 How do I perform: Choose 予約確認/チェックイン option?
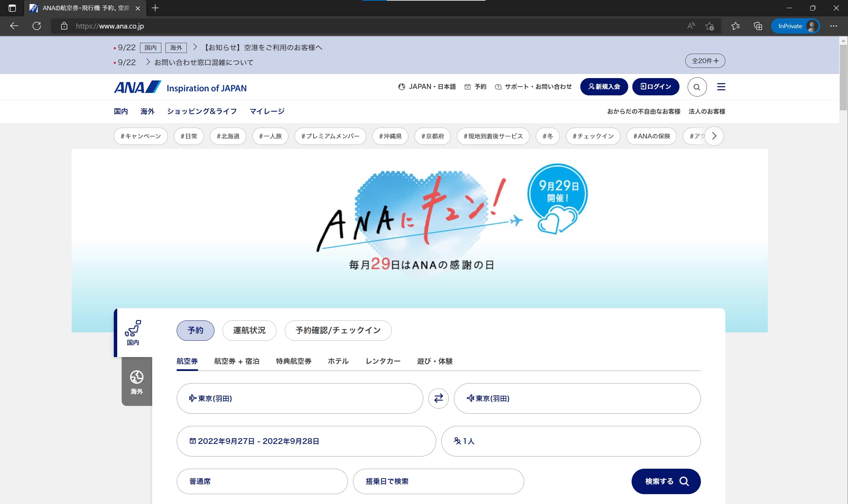pyautogui.click(x=338, y=330)
